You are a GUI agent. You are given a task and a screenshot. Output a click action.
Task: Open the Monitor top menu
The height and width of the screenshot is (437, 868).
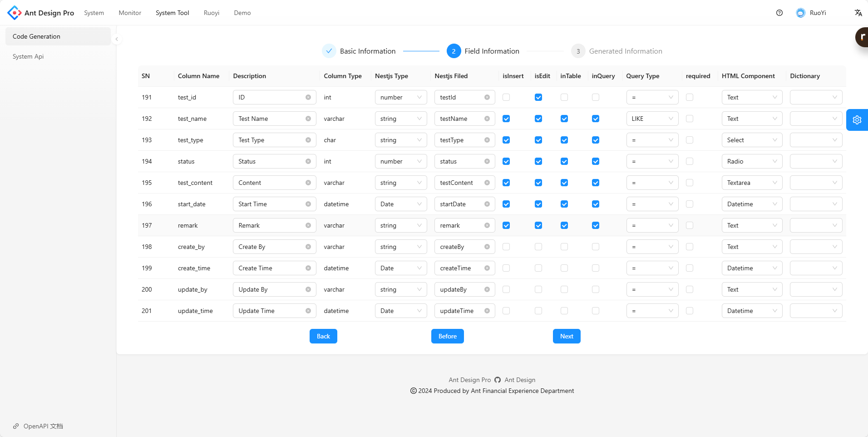130,13
